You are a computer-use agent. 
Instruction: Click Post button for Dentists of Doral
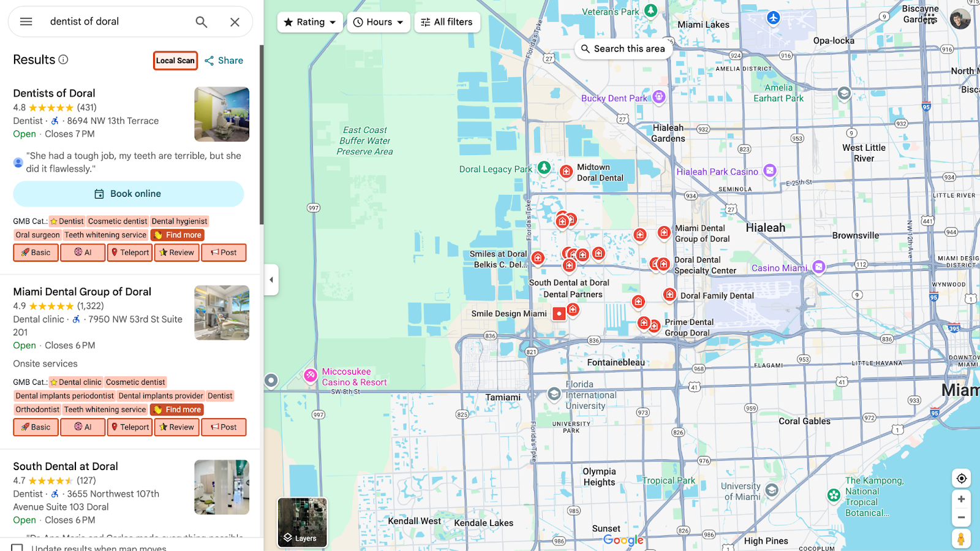click(224, 253)
